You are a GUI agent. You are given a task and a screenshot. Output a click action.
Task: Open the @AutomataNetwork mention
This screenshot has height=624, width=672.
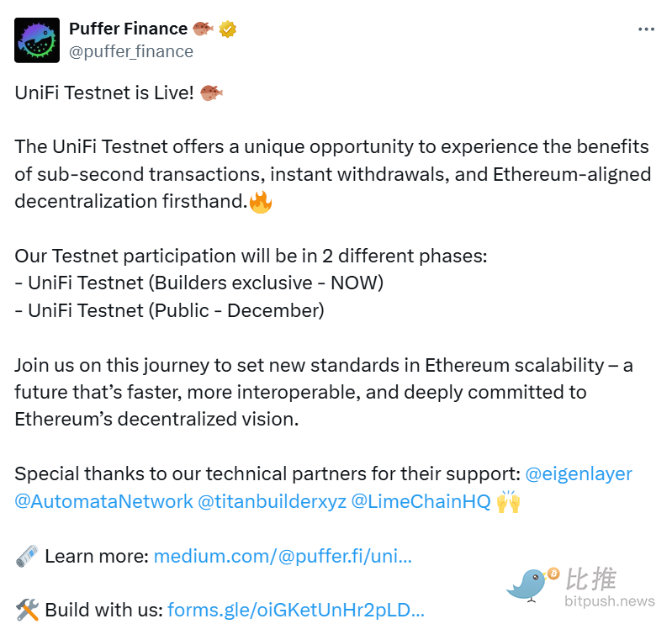tap(103, 502)
